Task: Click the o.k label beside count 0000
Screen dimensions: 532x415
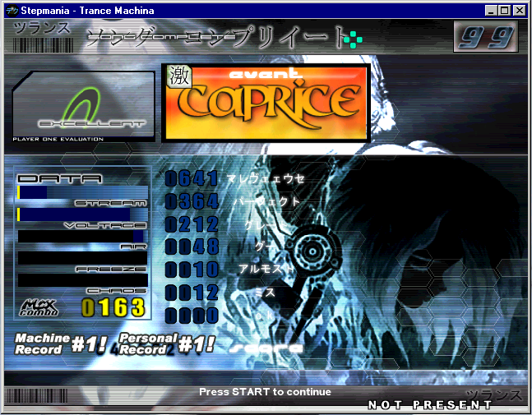Action: (x=264, y=316)
